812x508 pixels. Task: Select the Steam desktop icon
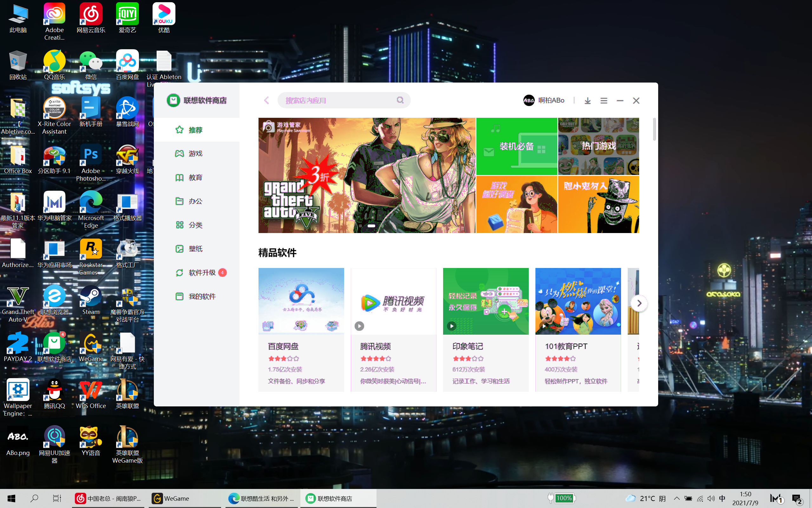pyautogui.click(x=91, y=300)
